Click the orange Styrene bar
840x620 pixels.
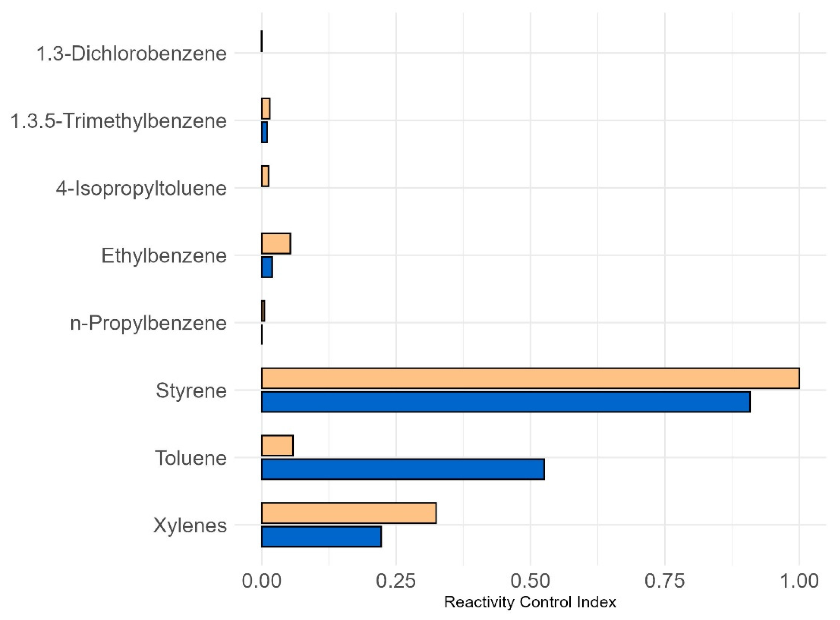point(530,378)
